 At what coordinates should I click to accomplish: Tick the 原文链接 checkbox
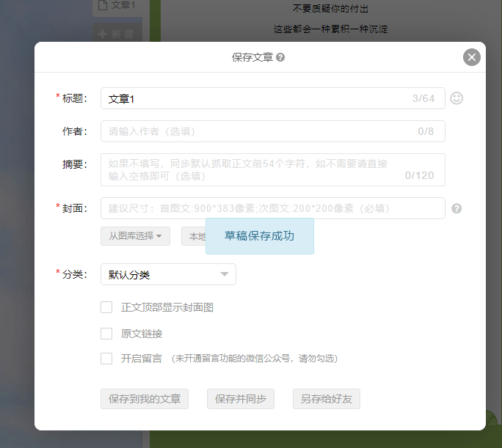106,334
